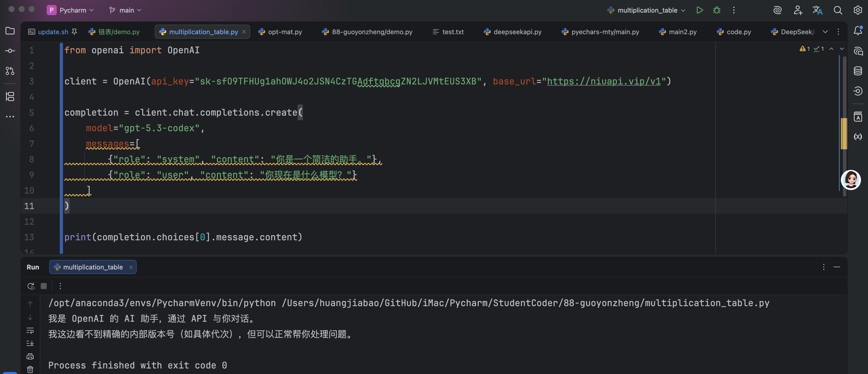
Task: Expand the main branch dropdown
Action: tap(125, 10)
